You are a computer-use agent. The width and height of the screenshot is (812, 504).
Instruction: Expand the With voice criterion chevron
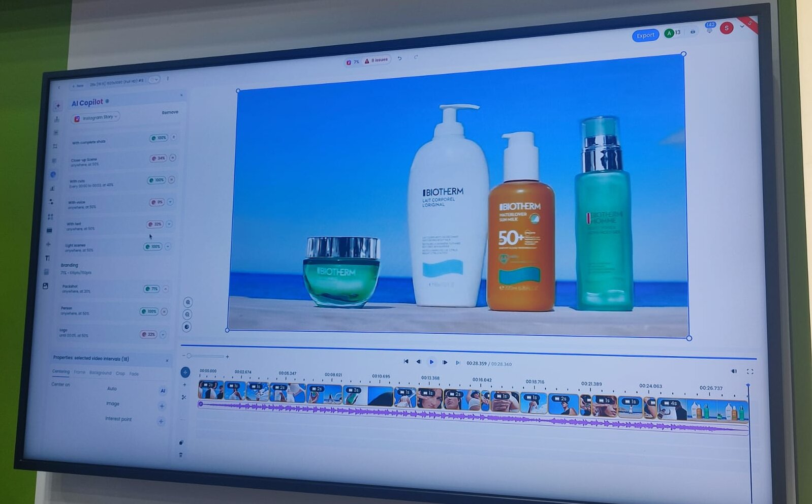(170, 202)
